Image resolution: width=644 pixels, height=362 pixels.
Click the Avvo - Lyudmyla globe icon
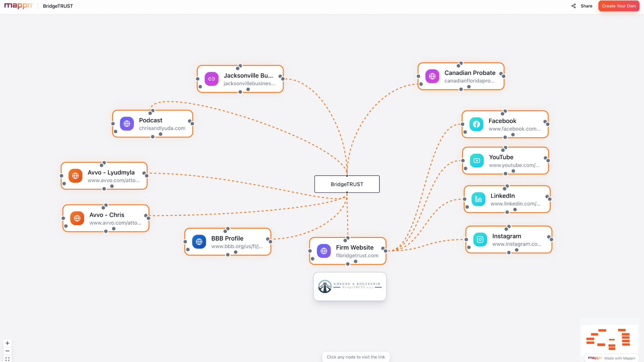point(75,176)
